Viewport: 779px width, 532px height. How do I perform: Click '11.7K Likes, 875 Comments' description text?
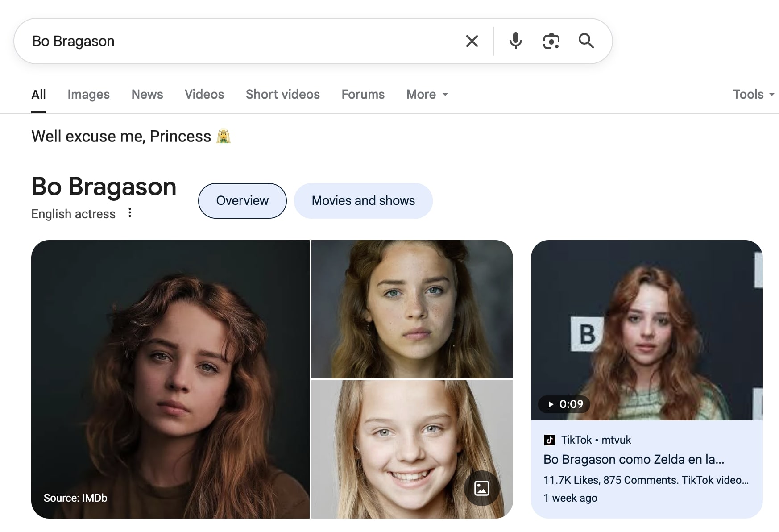[x=646, y=480]
